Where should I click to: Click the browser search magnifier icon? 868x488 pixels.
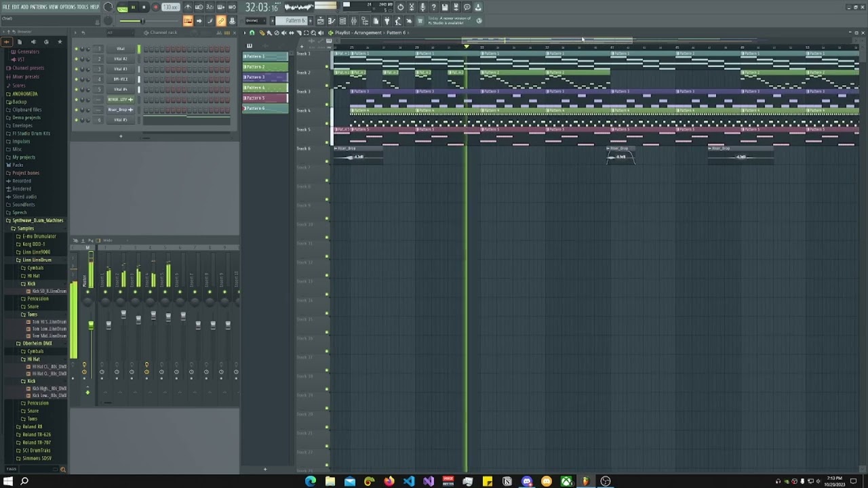(x=63, y=469)
